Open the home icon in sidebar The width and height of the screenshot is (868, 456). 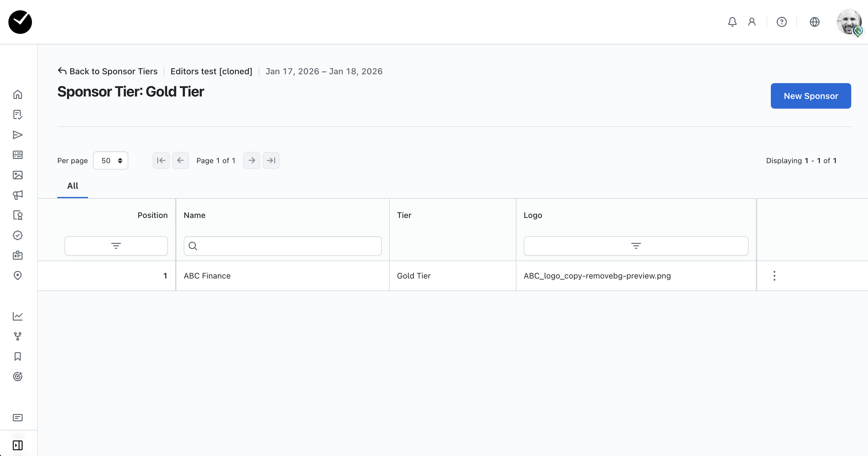[18, 95]
